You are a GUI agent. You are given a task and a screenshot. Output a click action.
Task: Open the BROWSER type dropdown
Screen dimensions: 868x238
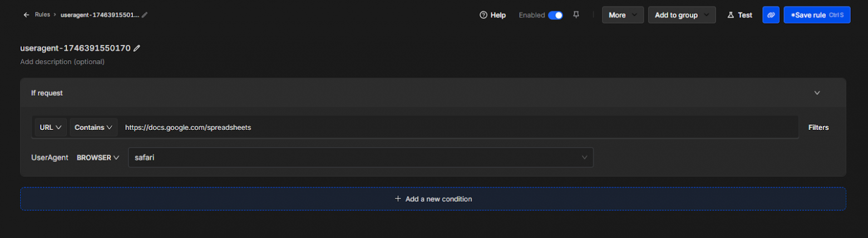pos(98,158)
